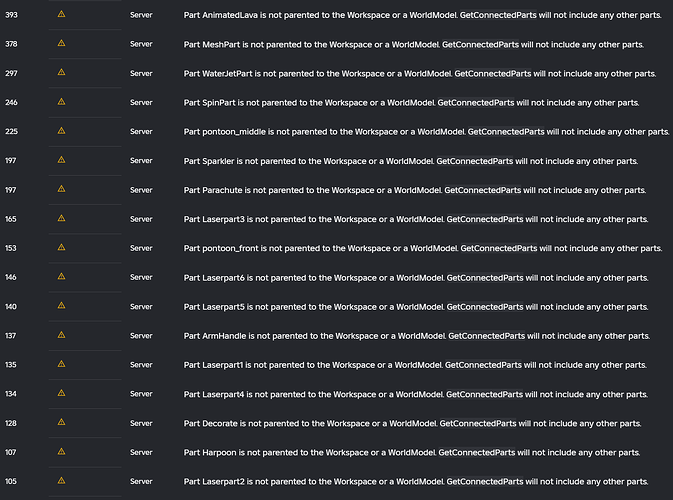Select the warning icon on the Parachute row
673x500 pixels.
point(61,190)
